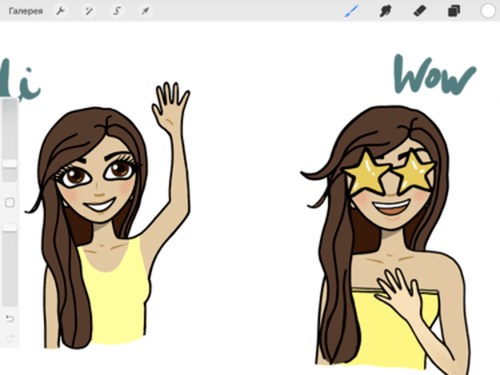Click the waving hand of left character
Screen dimensions: 500x375
point(171,103)
